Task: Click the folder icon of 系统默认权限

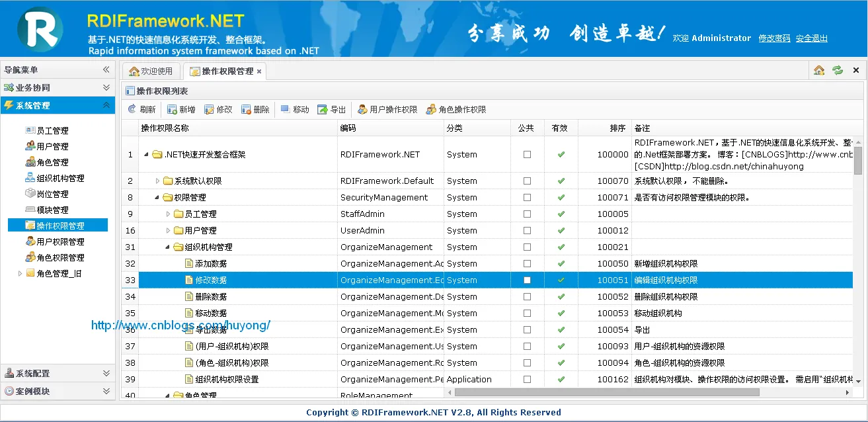Action: coord(168,181)
